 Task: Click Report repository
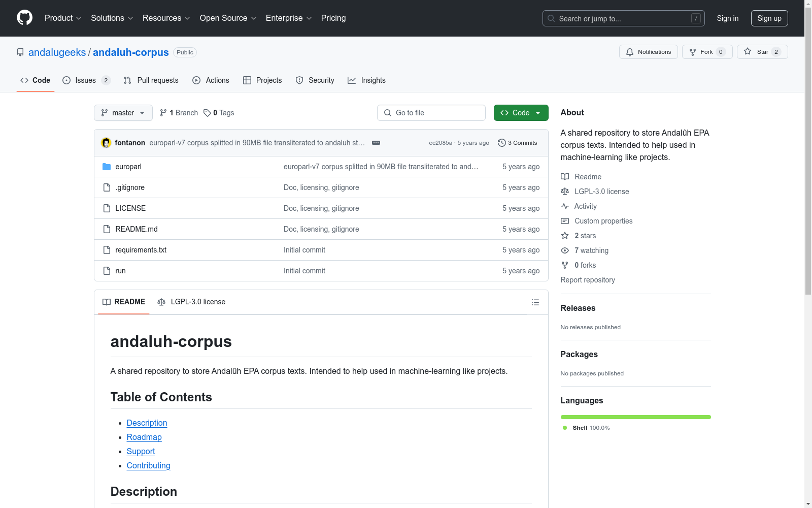[x=588, y=280]
